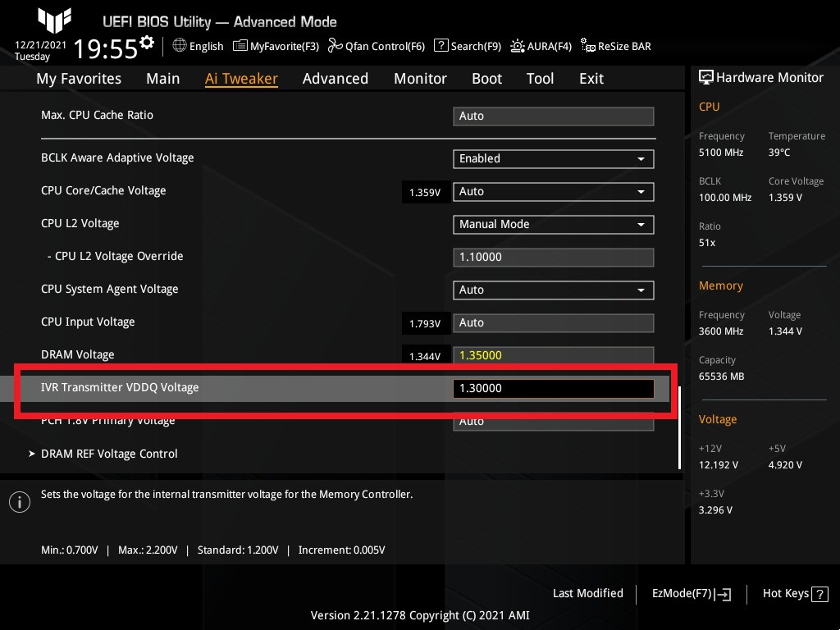Screen dimensions: 840x630
Task: Open the Exit tab
Action: pos(591,78)
